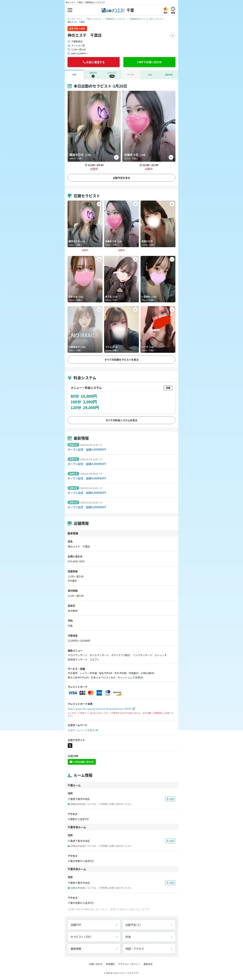Tap the green LINEでお問い合わせ button at top
243x980 pixels.
pyautogui.click(x=149, y=62)
